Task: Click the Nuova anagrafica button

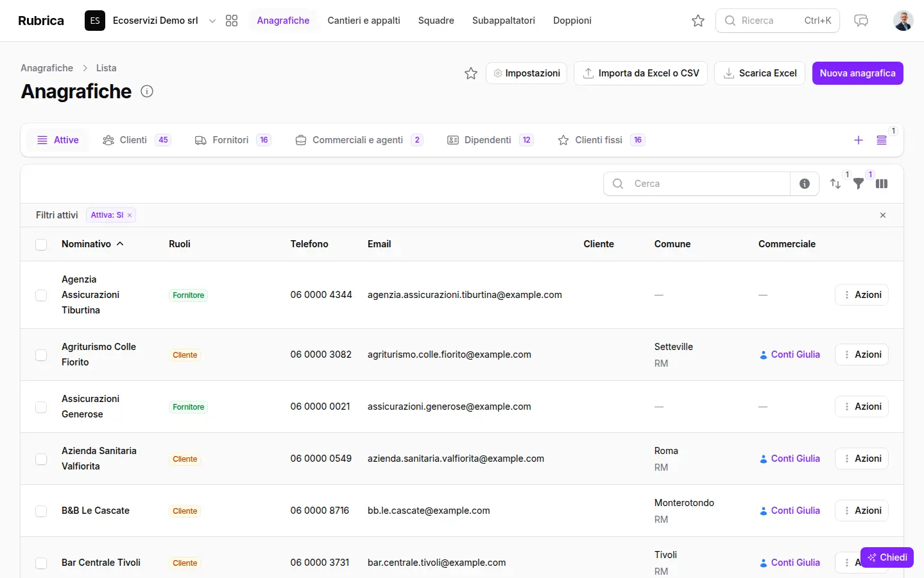Action: 858,73
